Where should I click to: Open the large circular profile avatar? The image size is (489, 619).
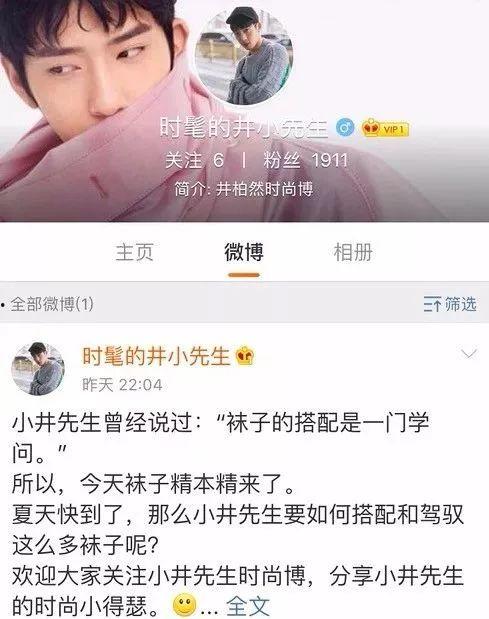244,56
